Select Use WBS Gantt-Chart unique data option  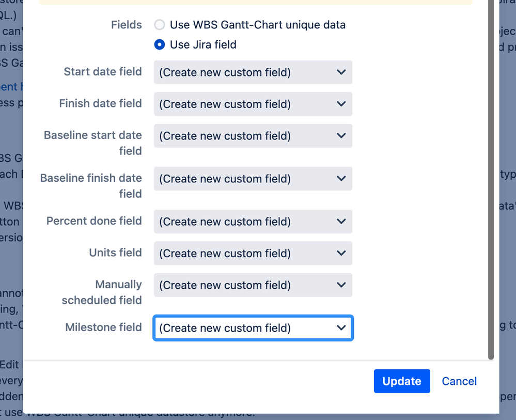click(159, 24)
